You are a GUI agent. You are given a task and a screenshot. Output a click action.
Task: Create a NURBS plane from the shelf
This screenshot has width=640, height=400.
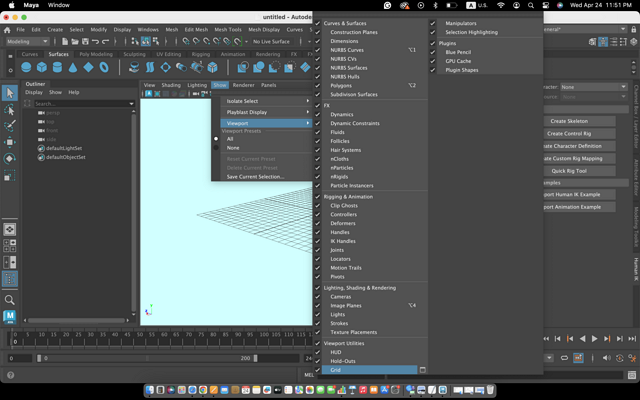88,67
